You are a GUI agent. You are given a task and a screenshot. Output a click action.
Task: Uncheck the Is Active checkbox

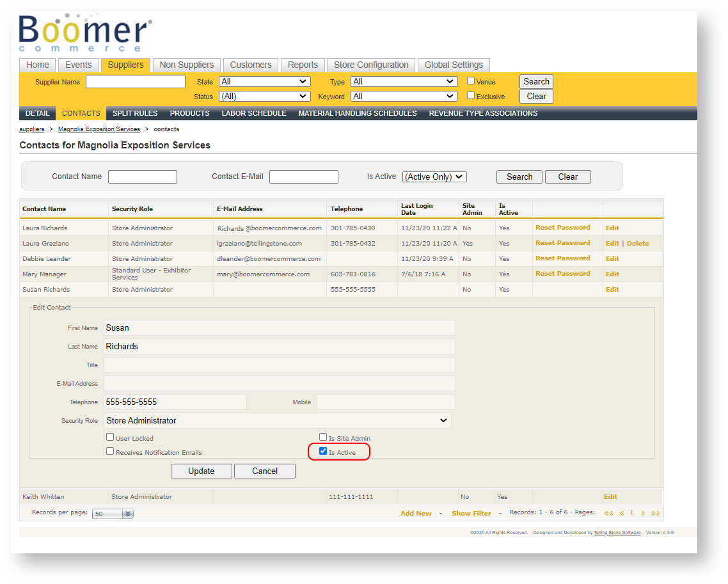tap(323, 452)
